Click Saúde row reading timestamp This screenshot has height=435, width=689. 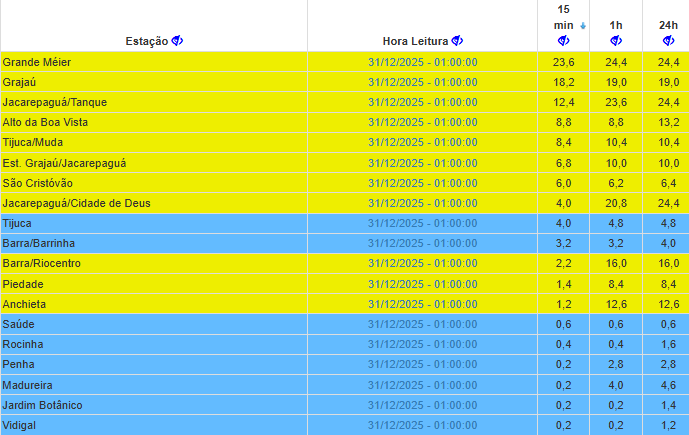[x=423, y=324]
